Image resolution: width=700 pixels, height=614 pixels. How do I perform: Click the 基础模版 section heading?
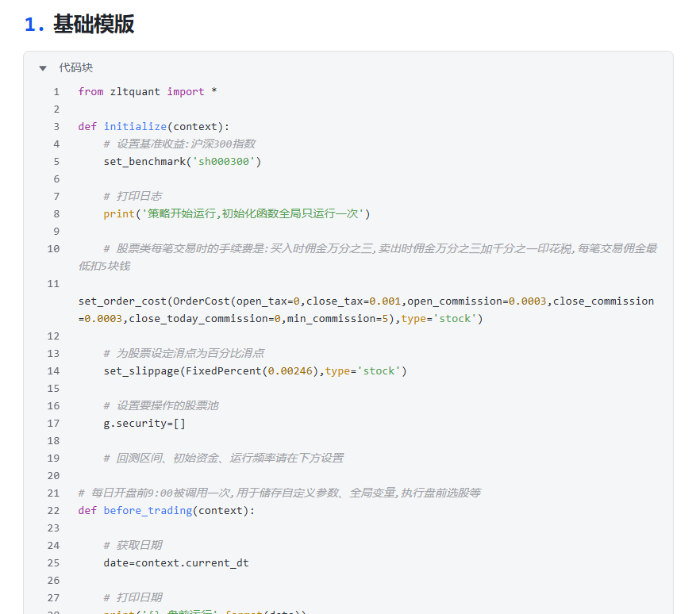(93, 25)
